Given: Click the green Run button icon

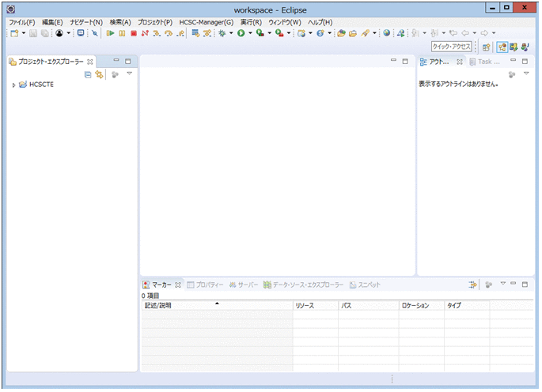Looking at the screenshot, I should [241, 33].
